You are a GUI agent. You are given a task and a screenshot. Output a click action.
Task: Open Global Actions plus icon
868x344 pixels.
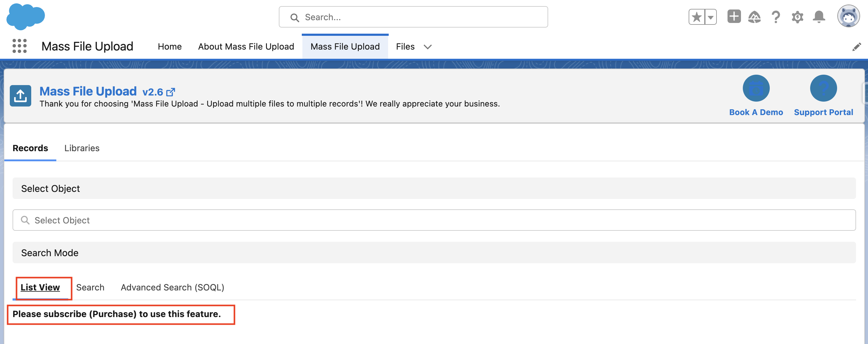(x=734, y=17)
